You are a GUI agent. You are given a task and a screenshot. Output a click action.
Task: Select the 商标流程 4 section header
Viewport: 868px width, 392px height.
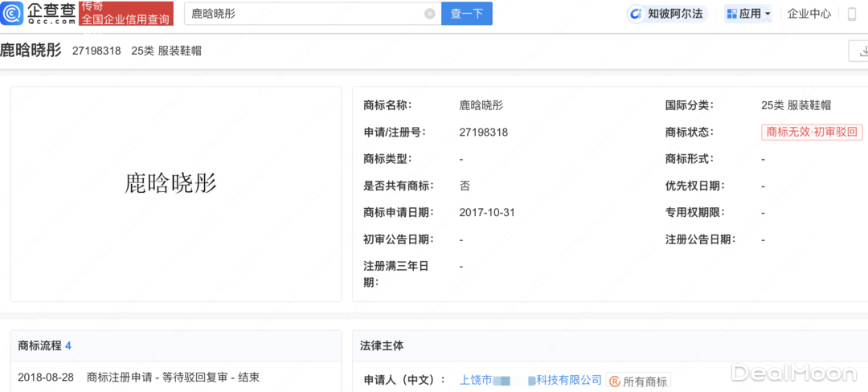pyautogui.click(x=45, y=345)
